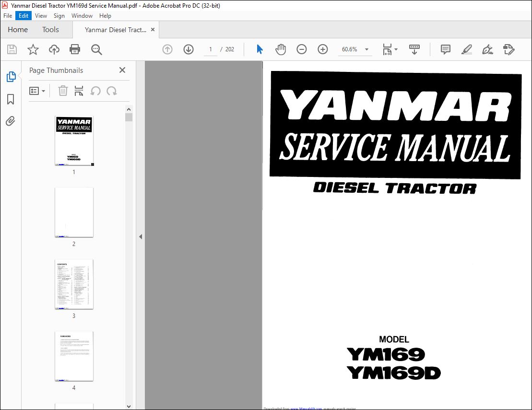Delete selected page with trash icon
The image size is (532, 410).
[63, 91]
